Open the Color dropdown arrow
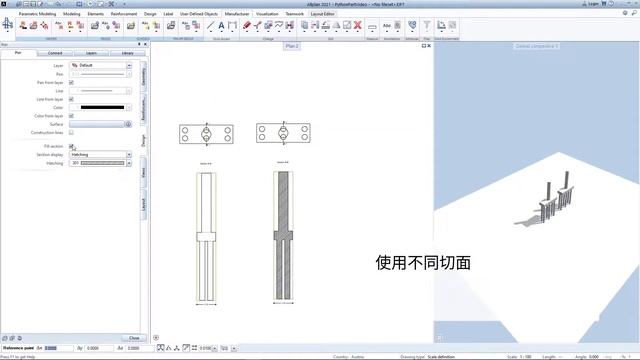Viewport: 640px width, 360px height. coord(129,107)
